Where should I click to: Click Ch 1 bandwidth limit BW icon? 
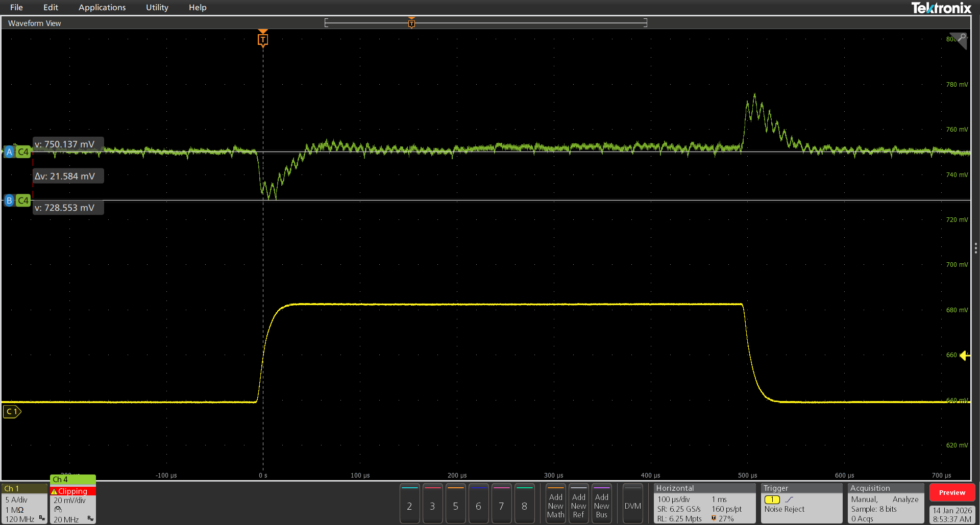coord(42,518)
